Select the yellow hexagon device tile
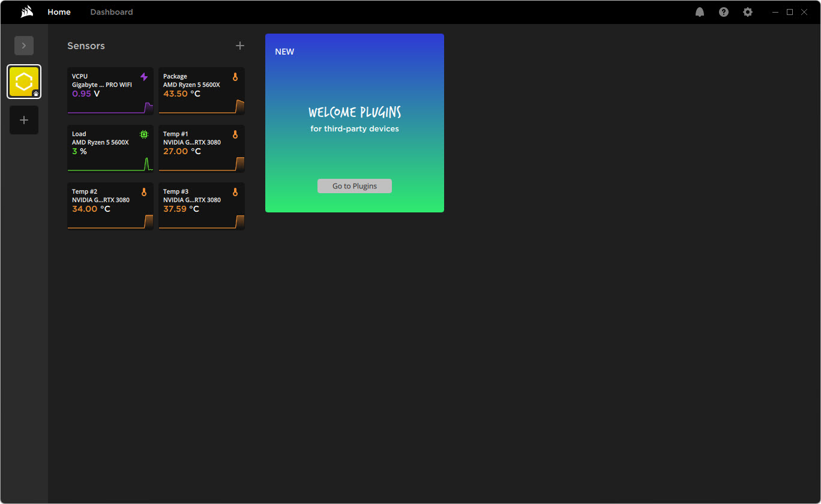This screenshot has height=504, width=821. (24, 82)
